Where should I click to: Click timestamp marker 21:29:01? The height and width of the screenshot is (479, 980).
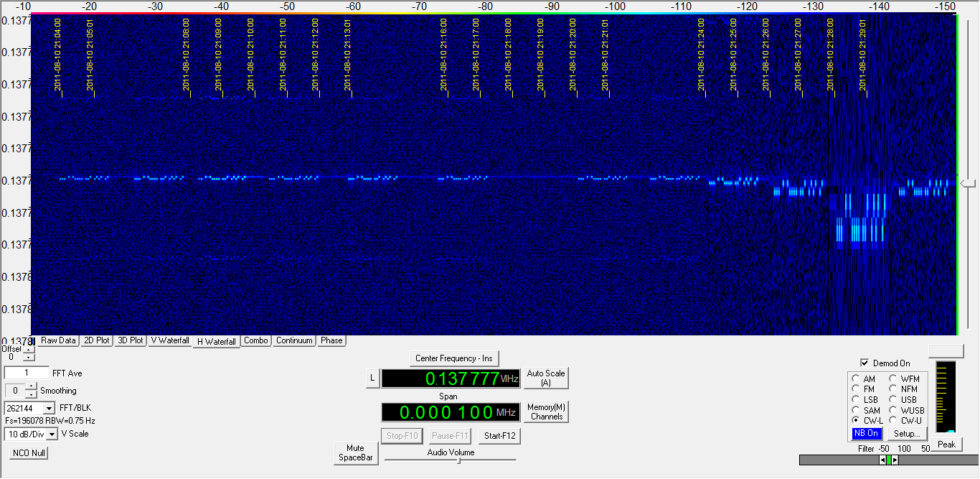863,55
